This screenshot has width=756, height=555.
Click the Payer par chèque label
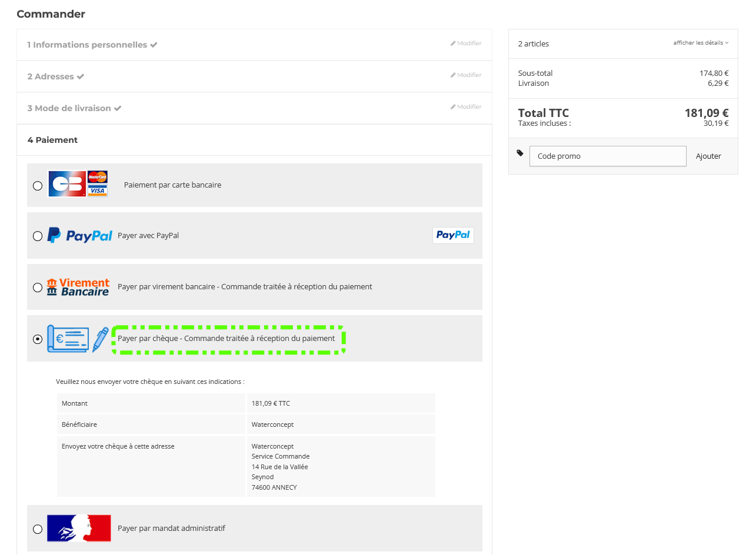227,339
